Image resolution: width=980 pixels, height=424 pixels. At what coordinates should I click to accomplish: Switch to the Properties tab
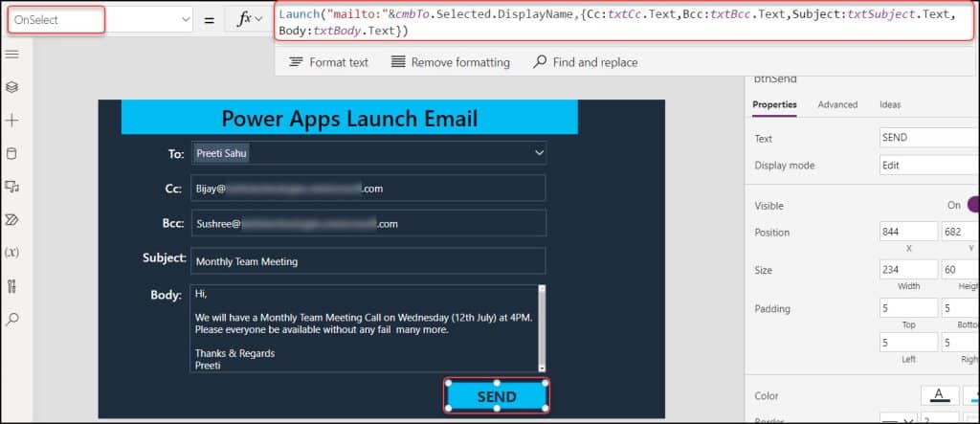(774, 104)
